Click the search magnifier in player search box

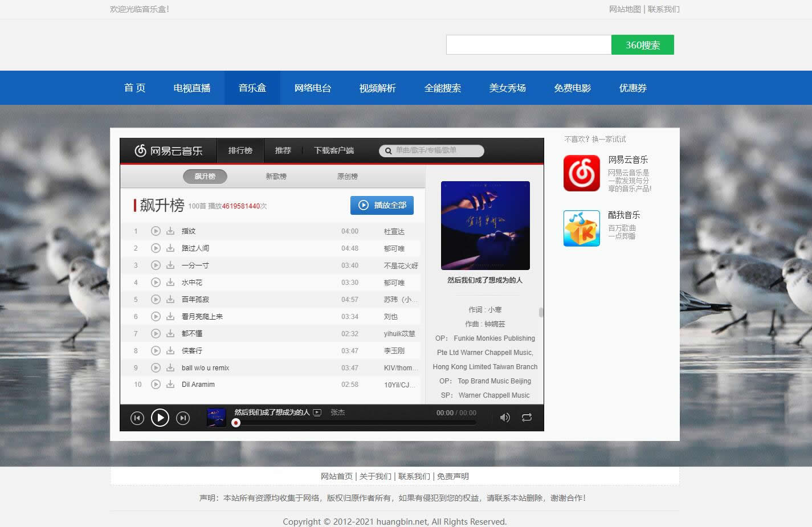point(388,151)
